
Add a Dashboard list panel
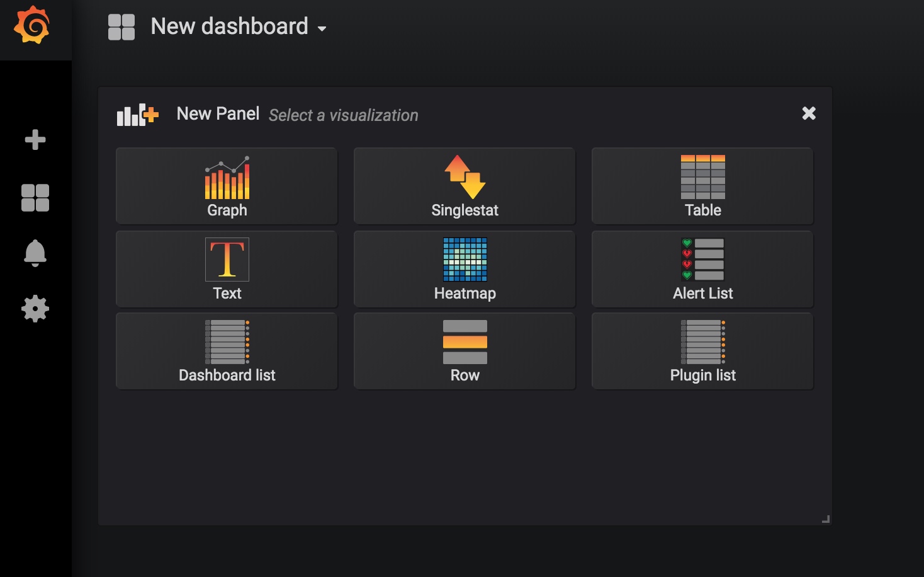tap(227, 351)
